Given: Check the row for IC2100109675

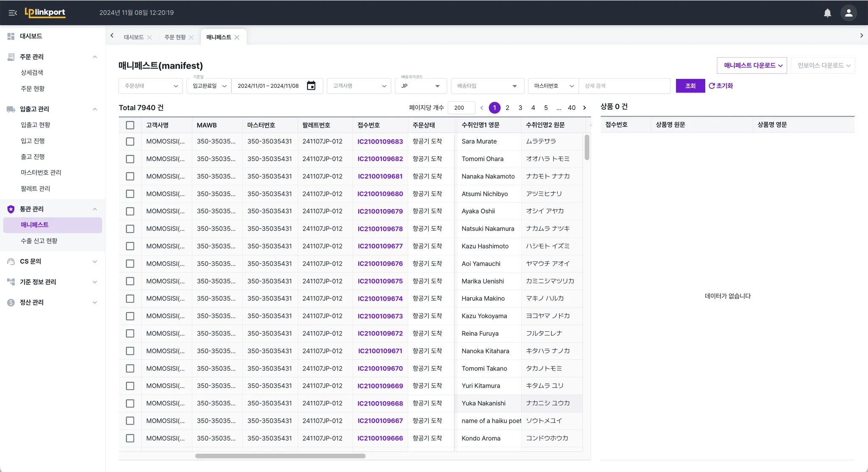Looking at the screenshot, I should 130,281.
